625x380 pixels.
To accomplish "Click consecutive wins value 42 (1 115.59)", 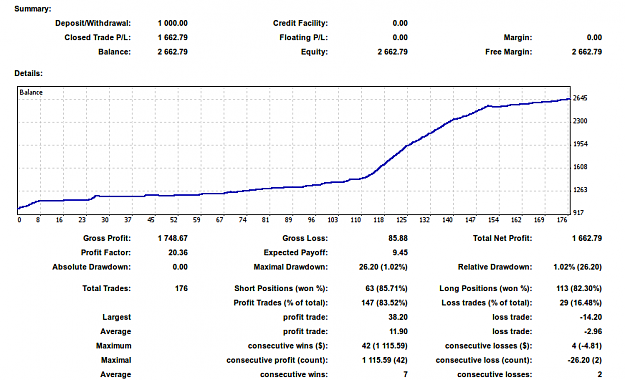I will click(384, 346).
